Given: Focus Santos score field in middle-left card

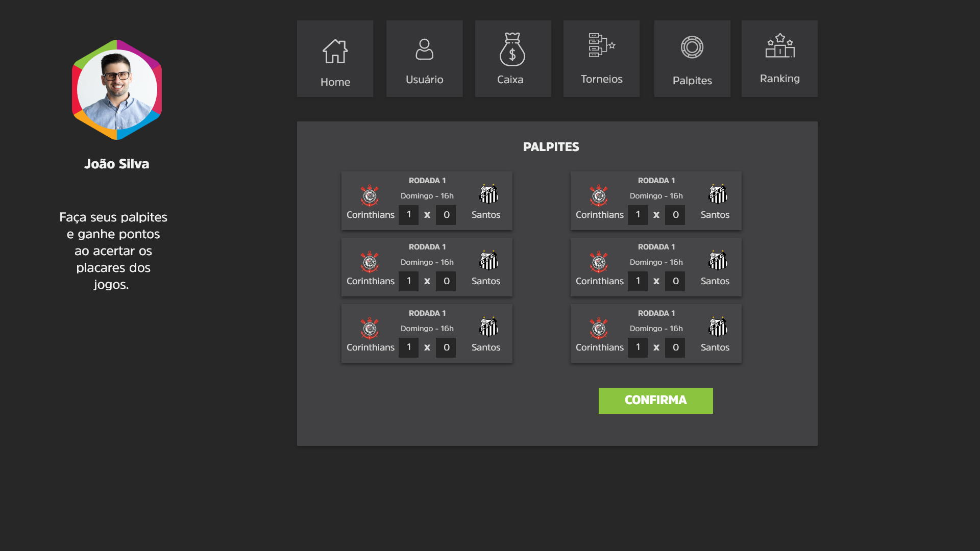Looking at the screenshot, I should click(x=446, y=281).
